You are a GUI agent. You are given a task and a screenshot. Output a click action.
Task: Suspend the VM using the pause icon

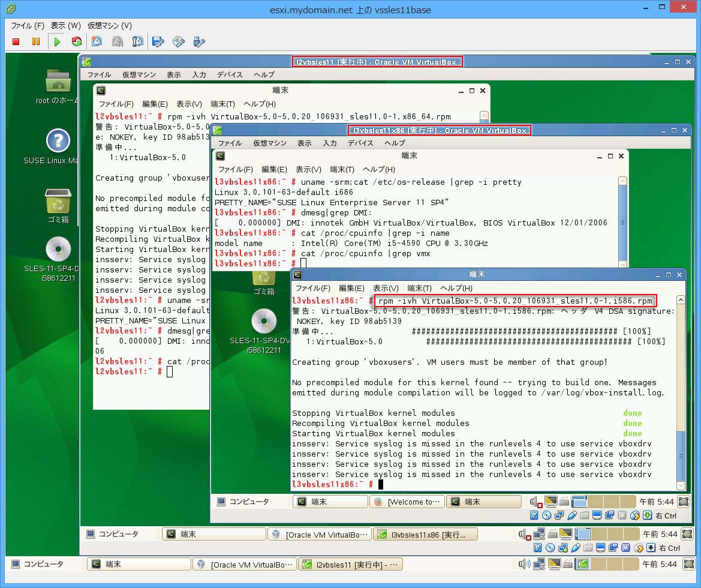coord(36,41)
